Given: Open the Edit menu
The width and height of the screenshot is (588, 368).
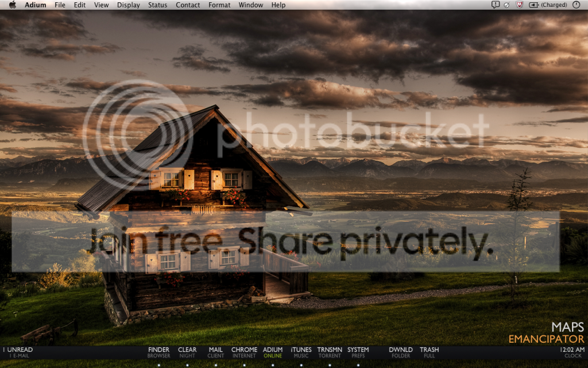Looking at the screenshot, I should point(79,5).
